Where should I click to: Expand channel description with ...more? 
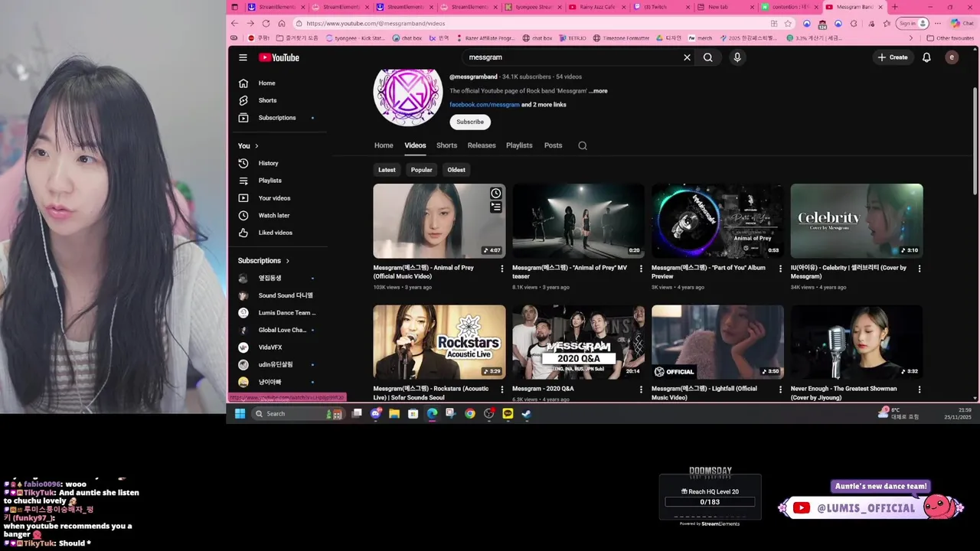(x=598, y=91)
